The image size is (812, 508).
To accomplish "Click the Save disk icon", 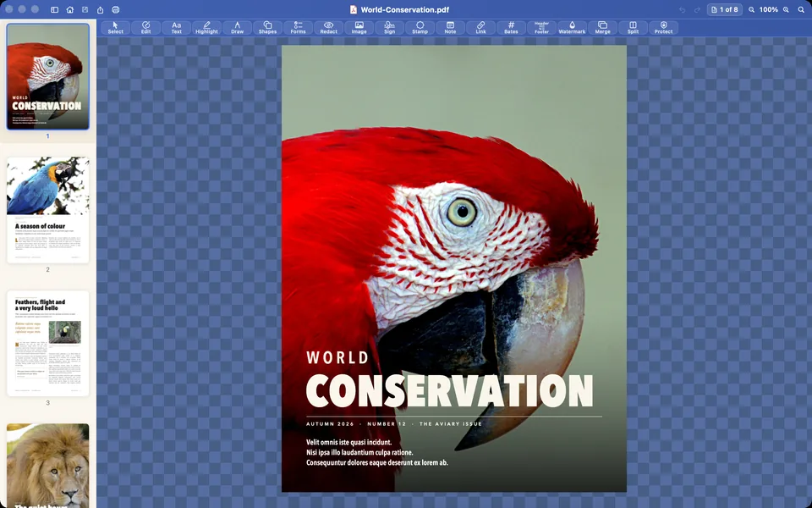I will coord(85,9).
